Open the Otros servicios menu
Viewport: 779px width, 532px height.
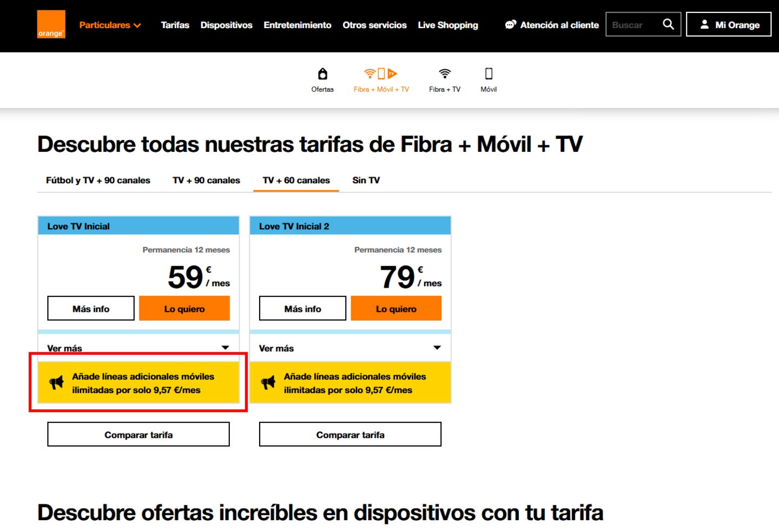(x=374, y=25)
